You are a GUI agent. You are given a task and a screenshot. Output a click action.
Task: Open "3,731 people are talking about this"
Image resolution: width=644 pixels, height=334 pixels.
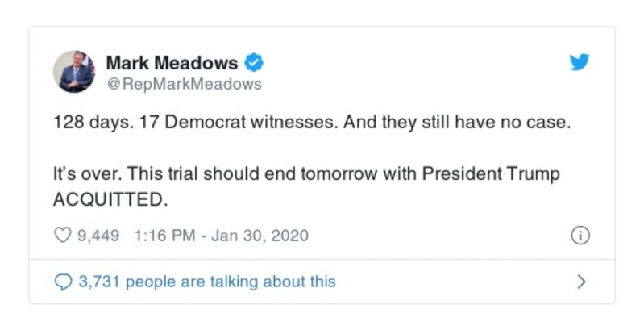pyautogui.click(x=207, y=282)
